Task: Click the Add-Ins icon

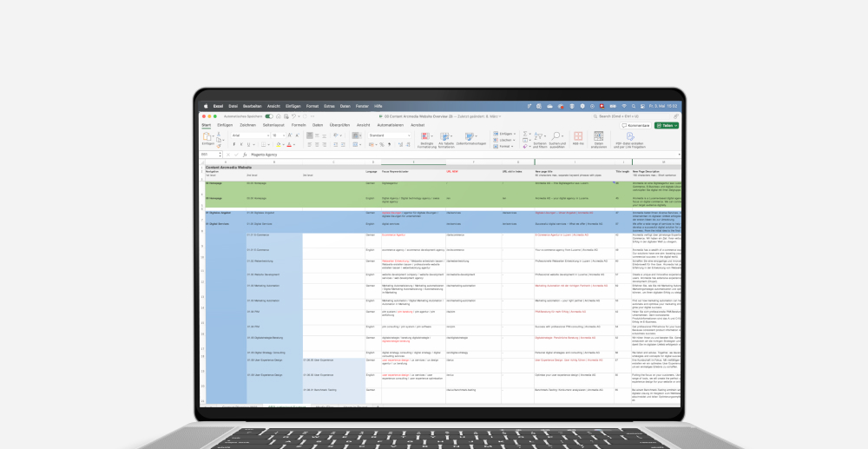Action: (x=577, y=137)
